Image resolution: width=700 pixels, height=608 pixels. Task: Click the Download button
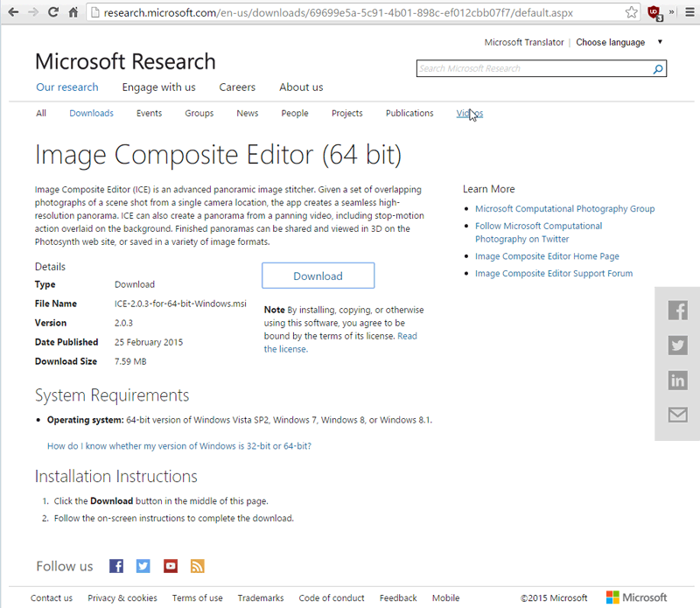318,276
